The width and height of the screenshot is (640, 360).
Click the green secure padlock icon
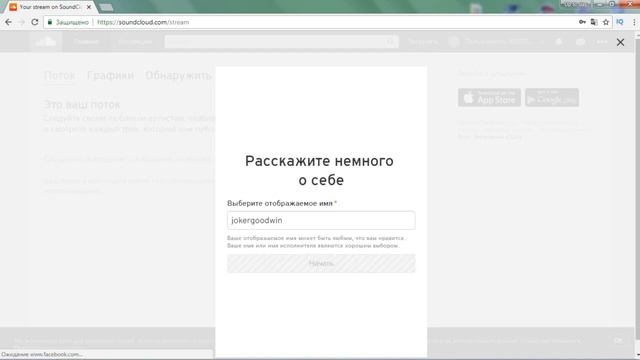(x=50, y=22)
